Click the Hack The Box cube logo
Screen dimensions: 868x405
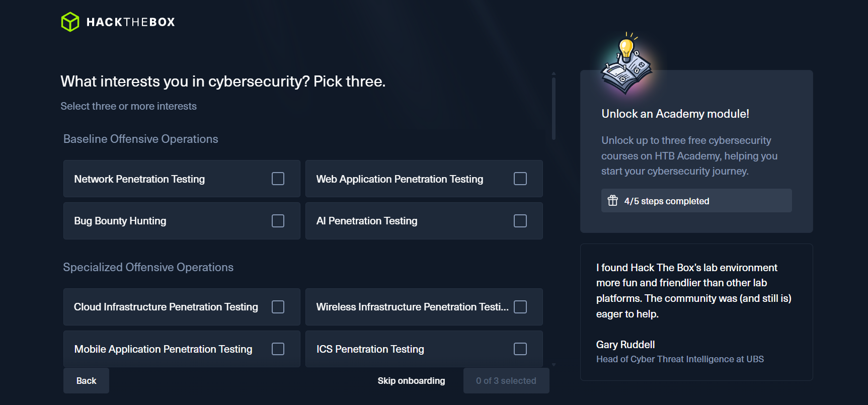point(70,22)
